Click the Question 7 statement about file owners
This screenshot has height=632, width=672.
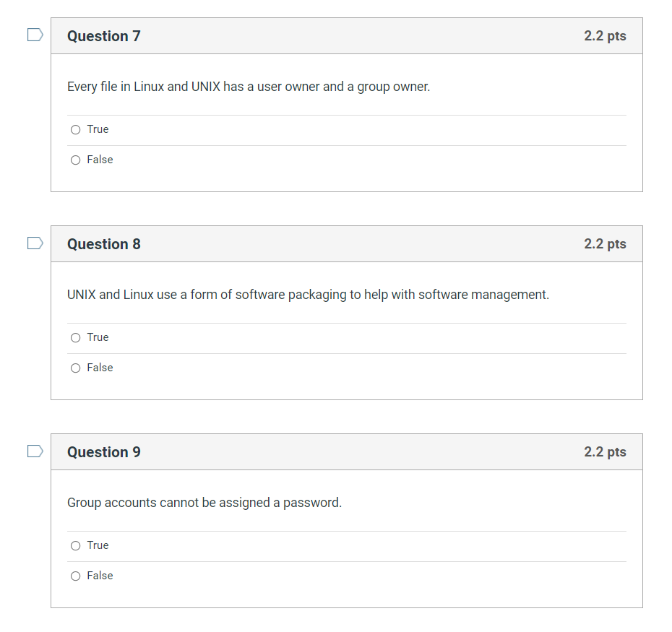[x=249, y=87]
